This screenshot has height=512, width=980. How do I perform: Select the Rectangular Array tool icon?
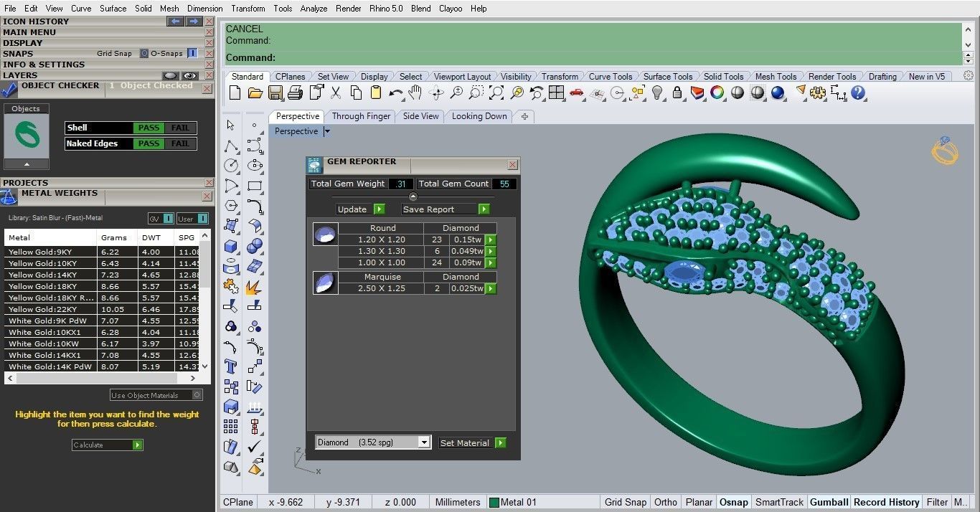[x=230, y=427]
